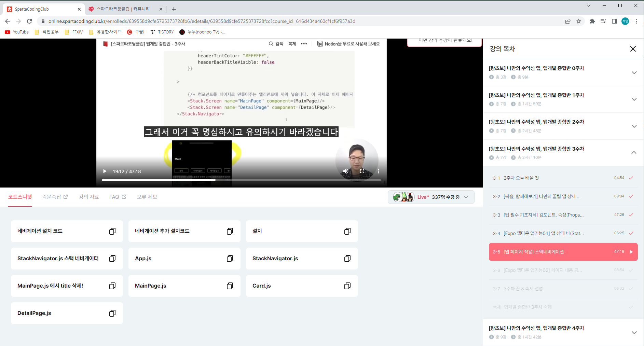The width and height of the screenshot is (644, 346).
Task: Copy the 설치 snippet
Action: (347, 231)
